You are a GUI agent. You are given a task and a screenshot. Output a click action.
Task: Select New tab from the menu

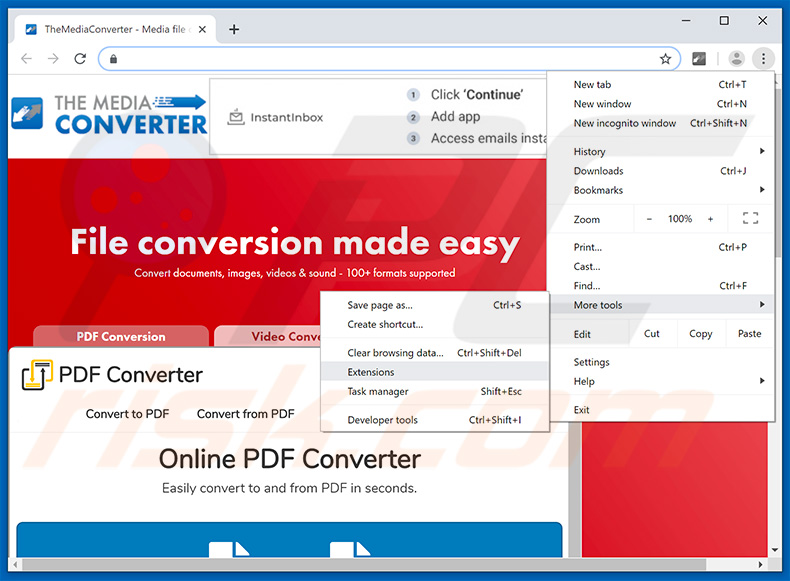coord(661,84)
